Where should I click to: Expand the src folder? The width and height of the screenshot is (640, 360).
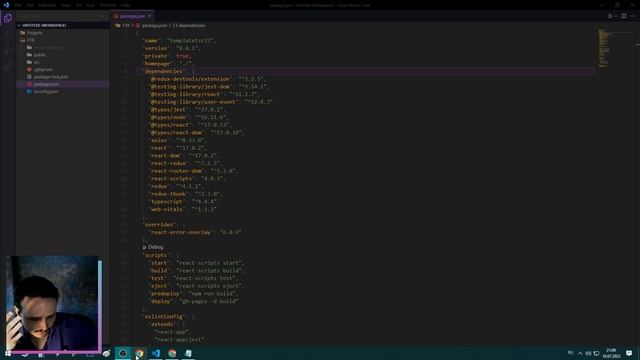tap(37, 62)
